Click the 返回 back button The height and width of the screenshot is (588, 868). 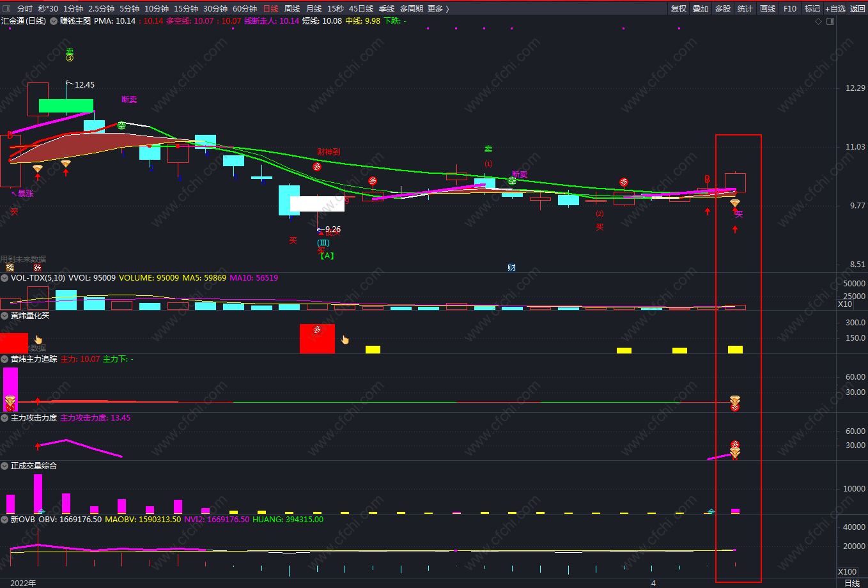(x=857, y=8)
